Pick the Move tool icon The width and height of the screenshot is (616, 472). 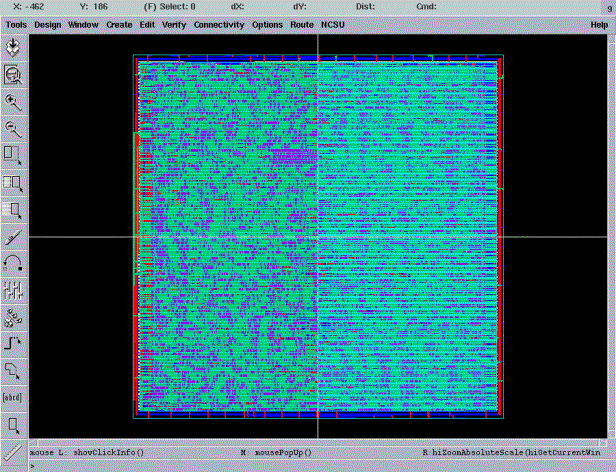pyautogui.click(x=14, y=209)
